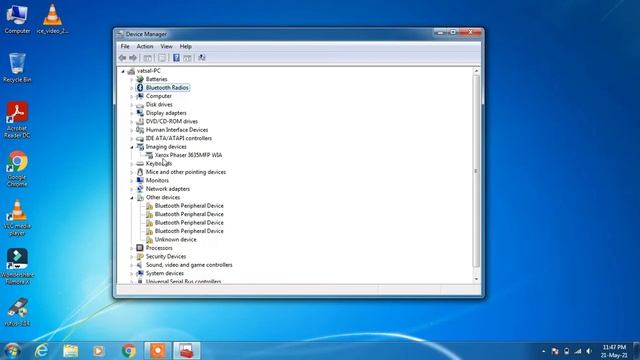640x360 pixels.
Task: Select the Computer category label in tree
Action: tap(159, 96)
